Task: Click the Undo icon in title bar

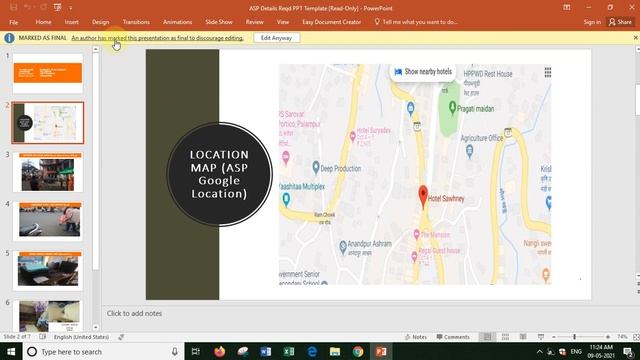Action: point(28,7)
